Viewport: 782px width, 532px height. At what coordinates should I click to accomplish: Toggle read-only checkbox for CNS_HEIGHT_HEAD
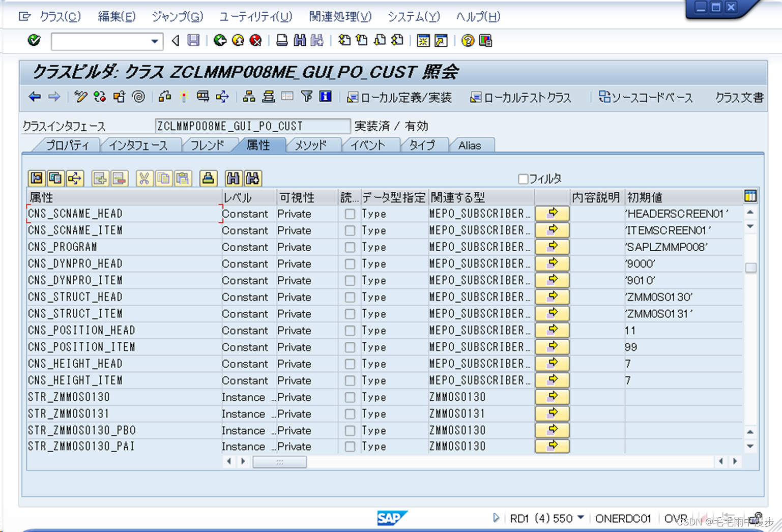[350, 364]
